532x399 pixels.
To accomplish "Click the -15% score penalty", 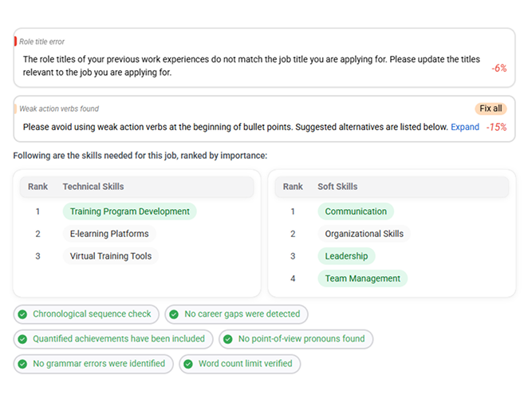I will click(496, 128).
